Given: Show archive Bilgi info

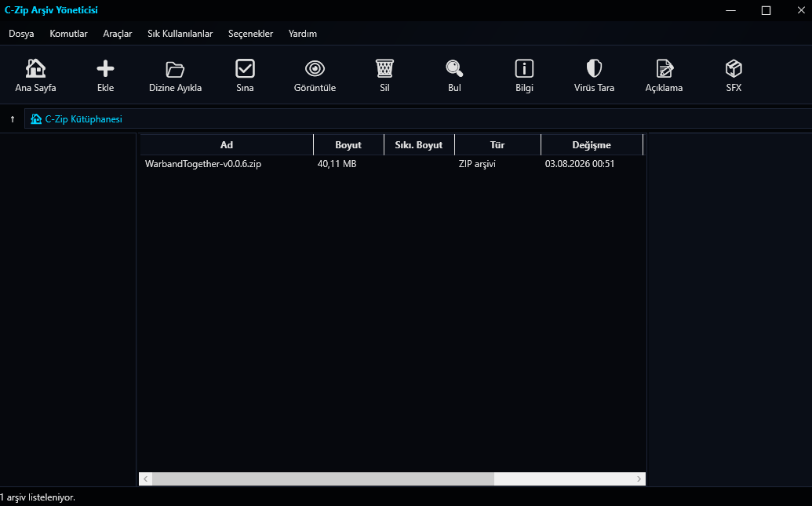Looking at the screenshot, I should pos(524,68).
